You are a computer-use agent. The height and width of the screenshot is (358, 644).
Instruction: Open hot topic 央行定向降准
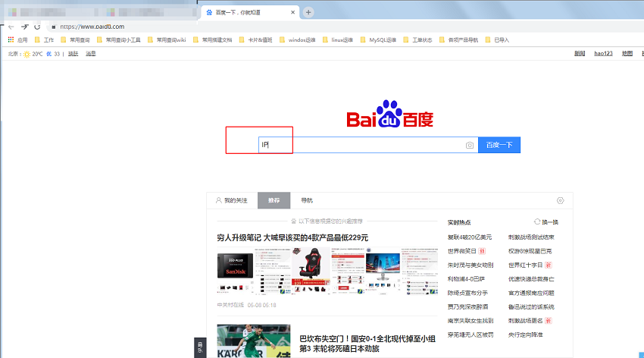tap(525, 335)
